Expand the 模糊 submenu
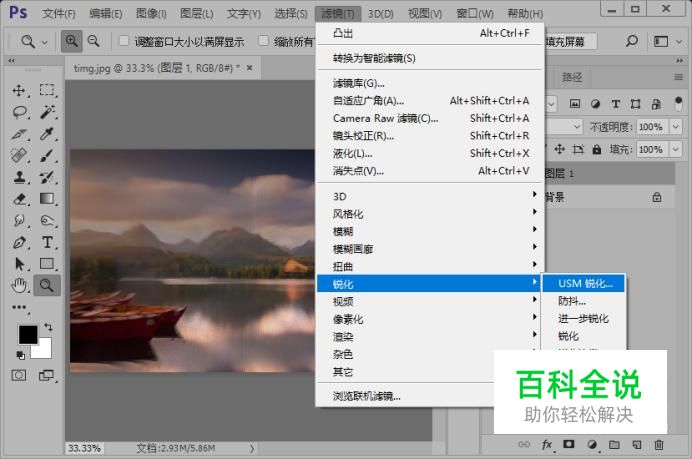The image size is (692, 459). click(x=430, y=231)
